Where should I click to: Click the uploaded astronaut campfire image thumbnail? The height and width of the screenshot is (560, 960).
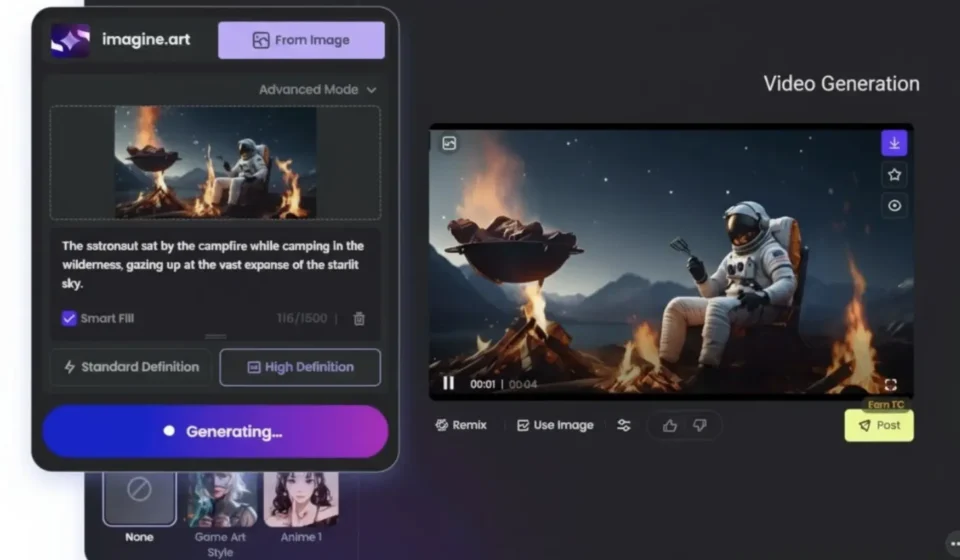(216, 162)
